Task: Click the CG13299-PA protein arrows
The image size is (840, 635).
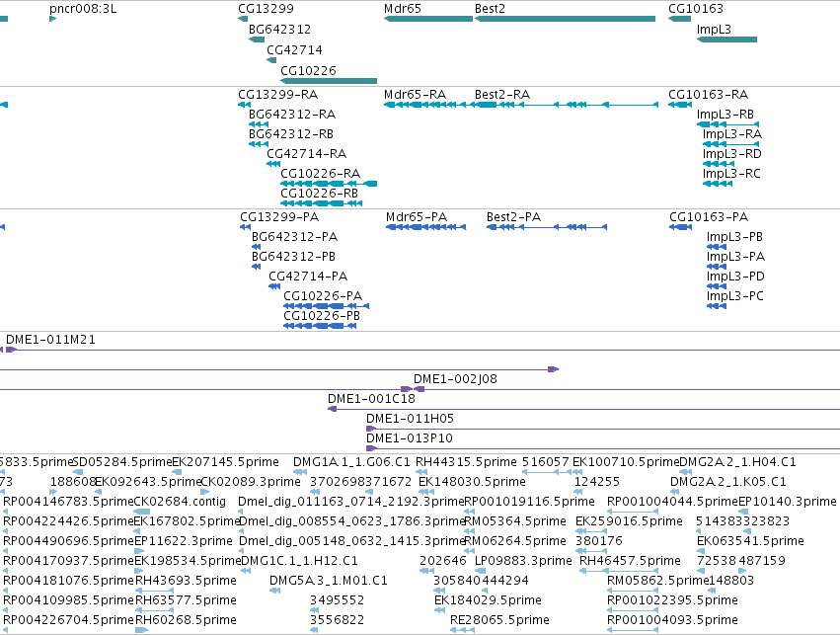Action: pos(246,227)
